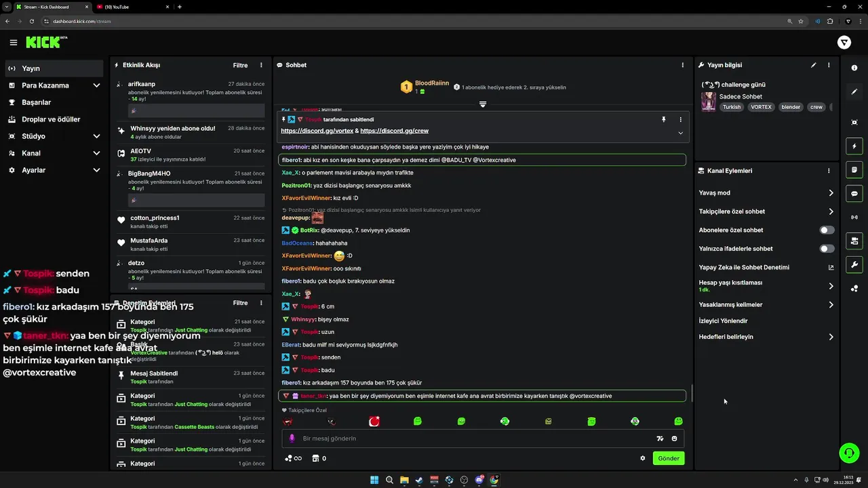Open Yayın bilgisi three-dot menu
Screen dimensions: 868x488
pos(829,65)
